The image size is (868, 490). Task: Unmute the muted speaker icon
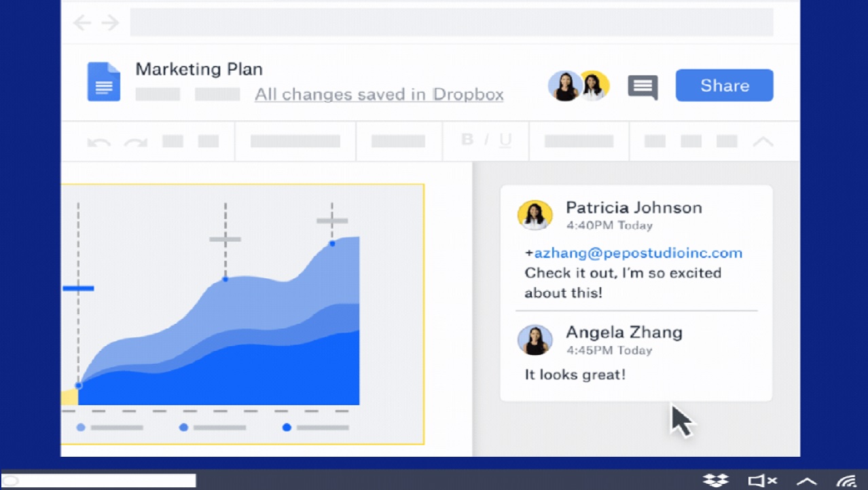761,480
